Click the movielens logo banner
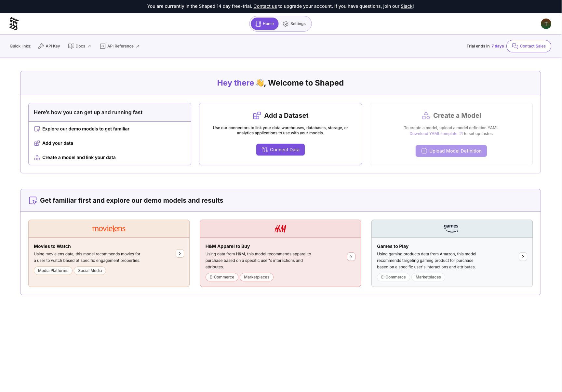Screen dimensions: 562x392 109,229
